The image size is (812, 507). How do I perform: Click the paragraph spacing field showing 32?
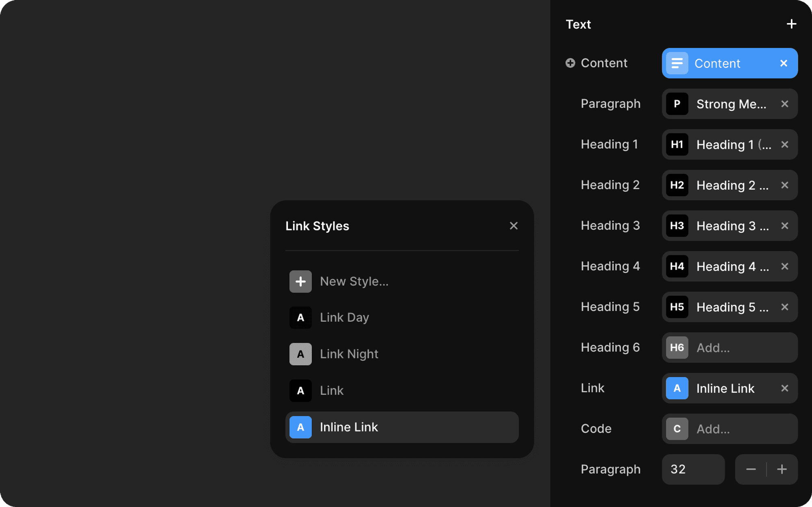693,470
